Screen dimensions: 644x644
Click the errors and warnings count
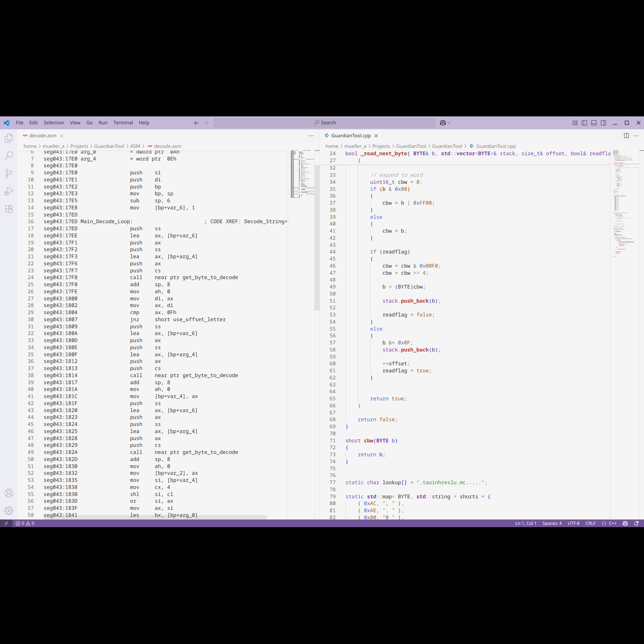coord(25,523)
